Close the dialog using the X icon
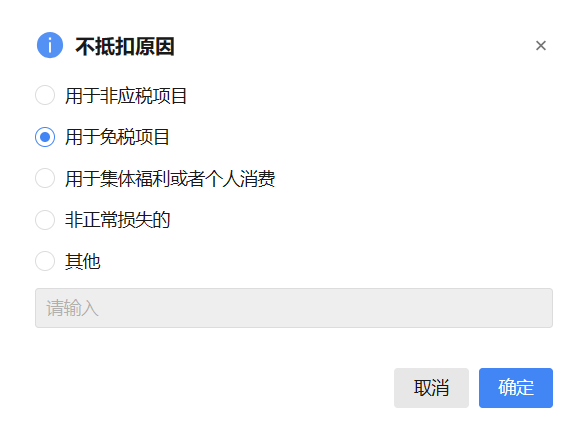 pos(541,46)
